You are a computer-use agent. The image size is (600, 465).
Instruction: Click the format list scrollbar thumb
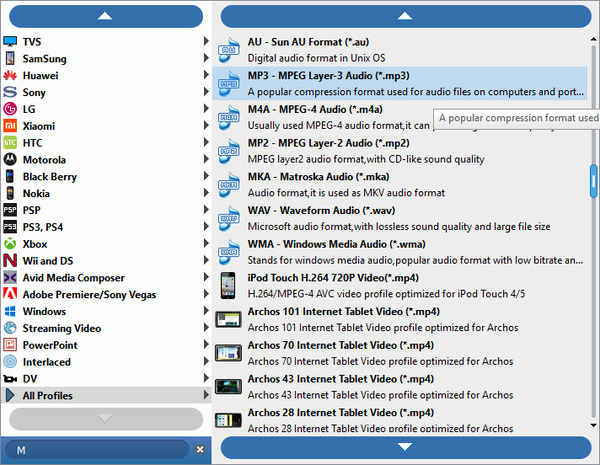pos(593,181)
